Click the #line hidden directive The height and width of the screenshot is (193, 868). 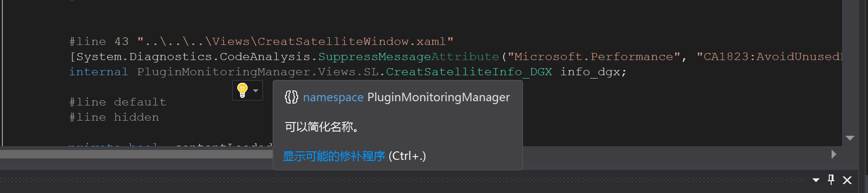coord(114,117)
